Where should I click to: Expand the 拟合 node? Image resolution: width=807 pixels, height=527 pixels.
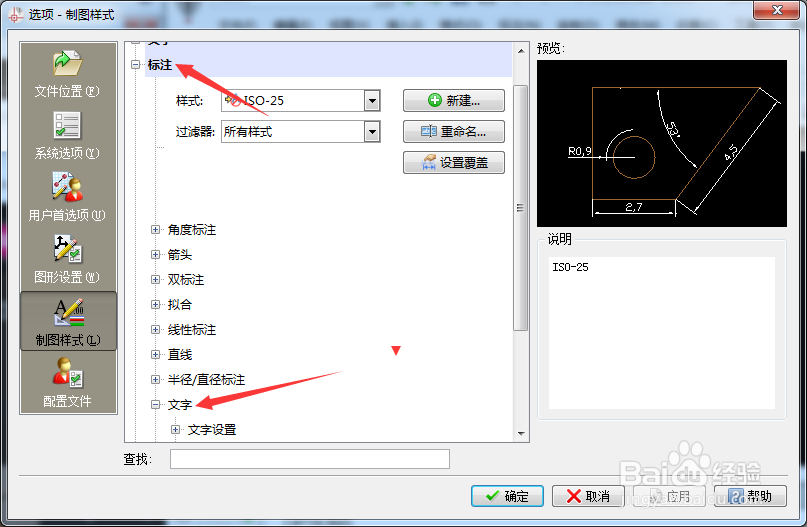pyautogui.click(x=155, y=304)
